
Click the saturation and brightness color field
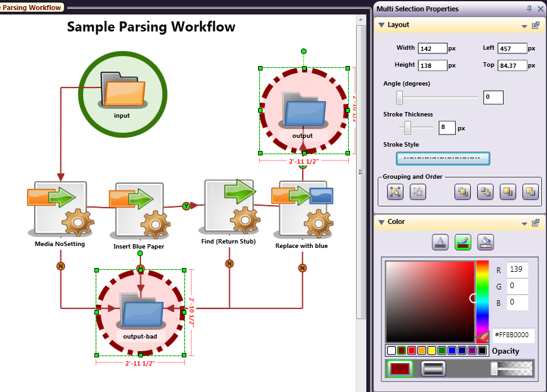(430, 301)
